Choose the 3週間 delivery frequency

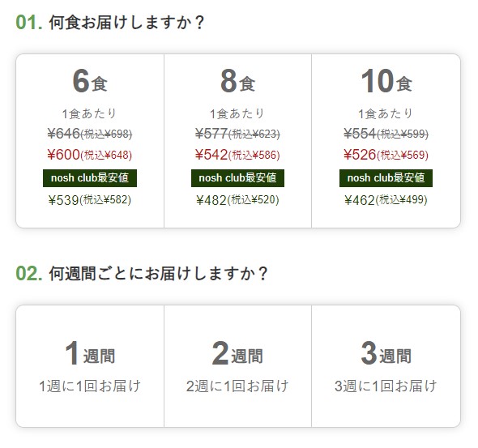pos(386,366)
